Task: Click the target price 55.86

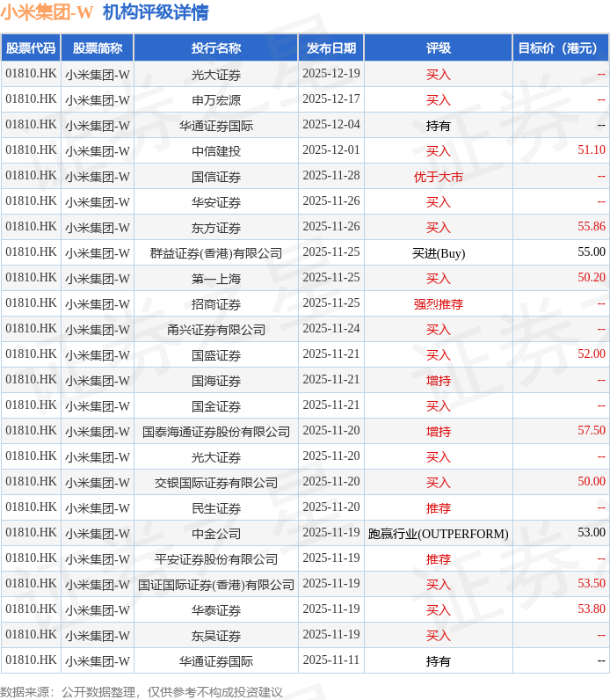Action: [x=592, y=226]
